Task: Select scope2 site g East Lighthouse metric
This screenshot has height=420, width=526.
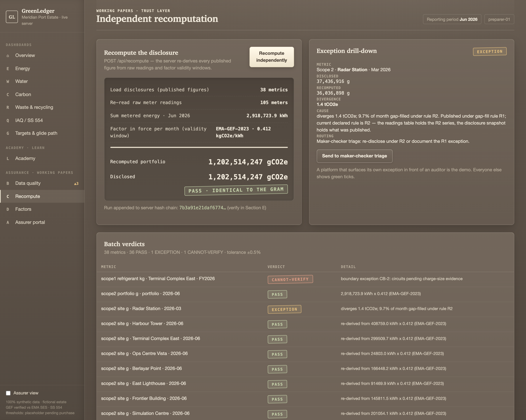Action: point(143,383)
